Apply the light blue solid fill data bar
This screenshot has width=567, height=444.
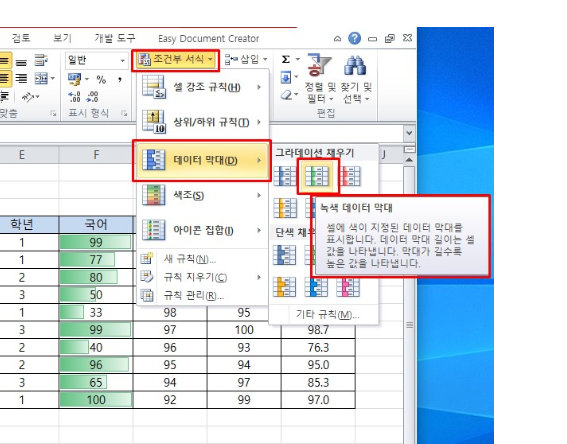click(x=316, y=288)
